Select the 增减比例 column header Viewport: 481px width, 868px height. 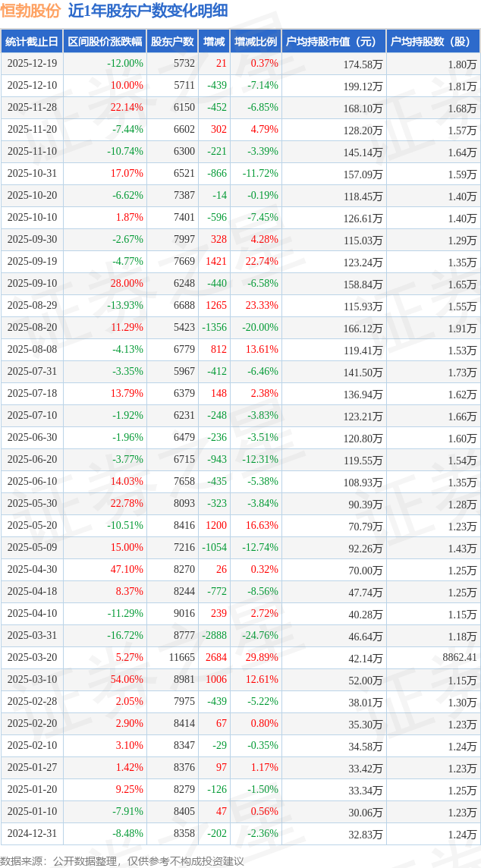[x=256, y=42]
